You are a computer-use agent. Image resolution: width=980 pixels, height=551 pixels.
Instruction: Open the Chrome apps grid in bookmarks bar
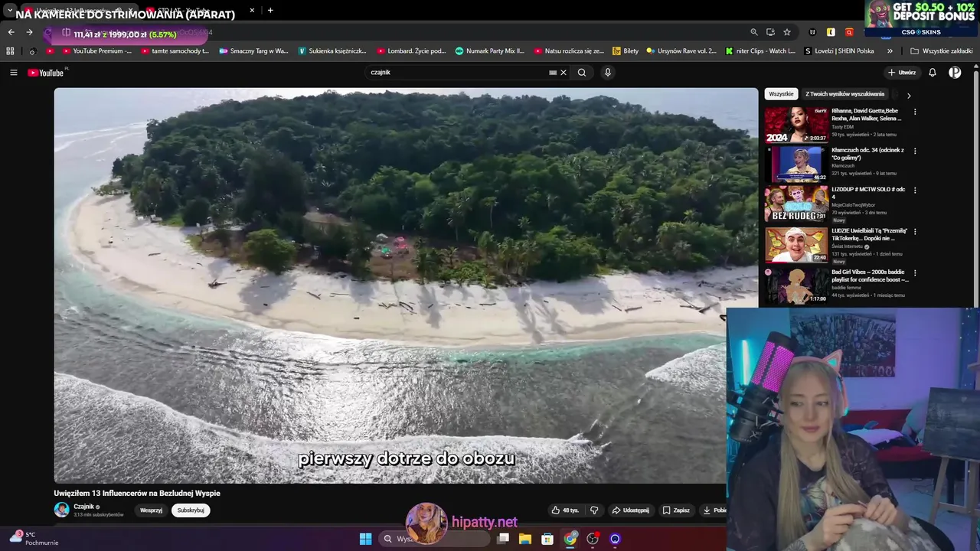click(x=10, y=51)
